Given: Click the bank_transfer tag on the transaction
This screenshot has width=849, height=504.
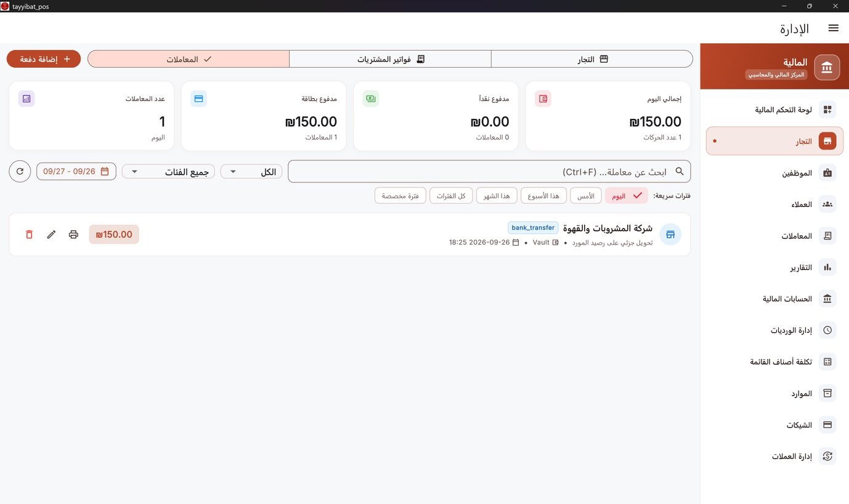Looking at the screenshot, I should click(x=533, y=228).
